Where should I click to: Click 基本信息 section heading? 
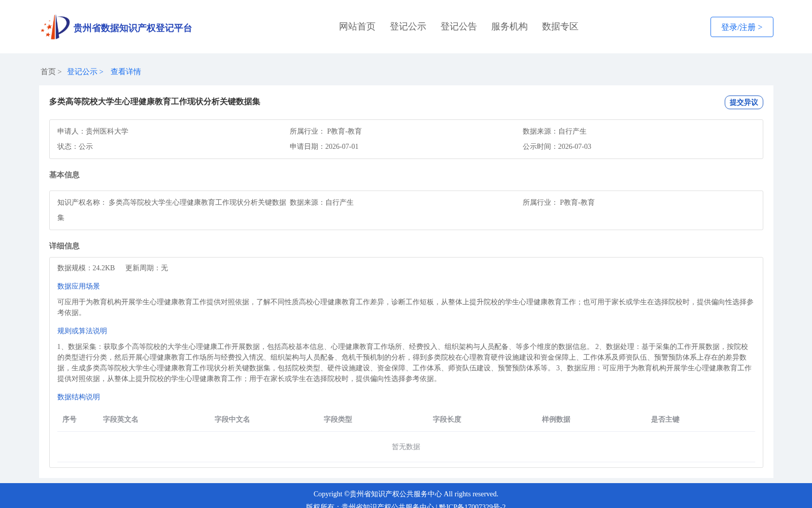[64, 175]
